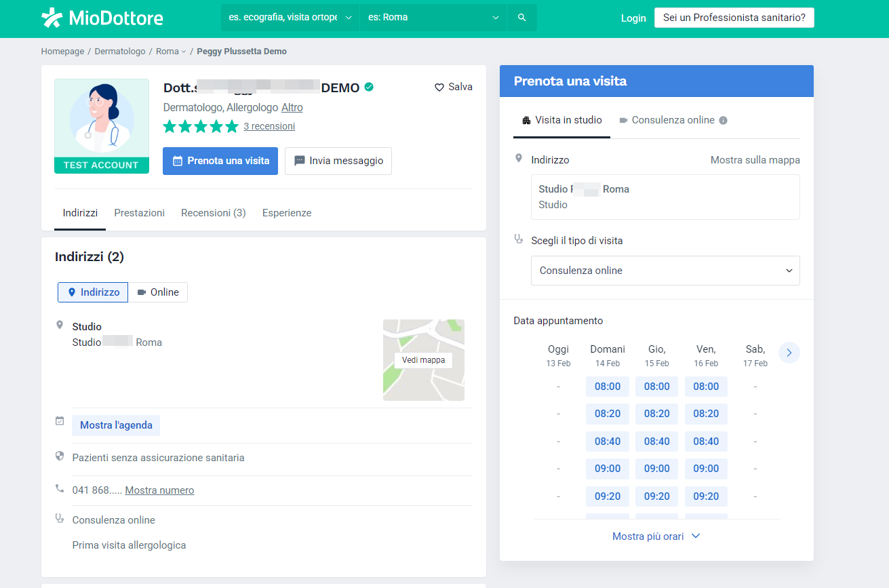Image resolution: width=889 pixels, height=588 pixels.
Task: Click the location pin icon above the studio address
Action: tap(60, 324)
